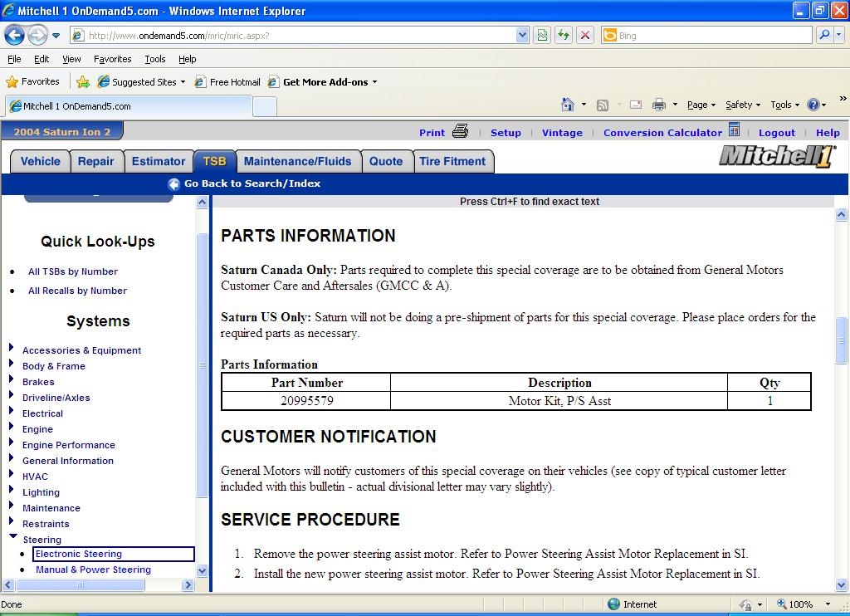Click the browser Back arrow button
The width and height of the screenshot is (850, 616).
tap(14, 36)
